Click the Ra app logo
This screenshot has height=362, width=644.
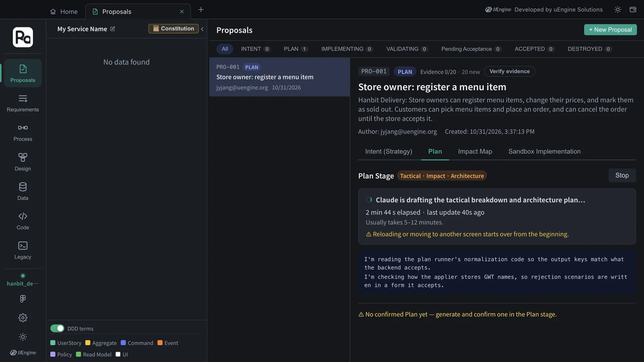point(23,37)
